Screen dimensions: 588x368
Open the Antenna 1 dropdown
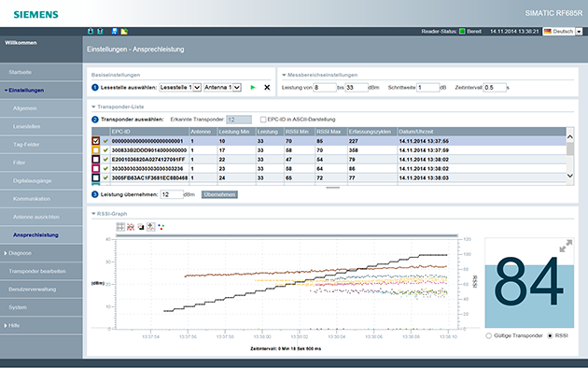pos(222,88)
